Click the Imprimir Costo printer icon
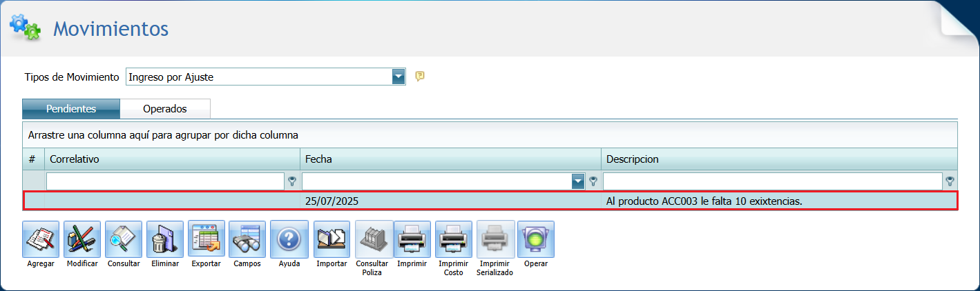Image resolution: width=980 pixels, height=291 pixels. (x=454, y=239)
